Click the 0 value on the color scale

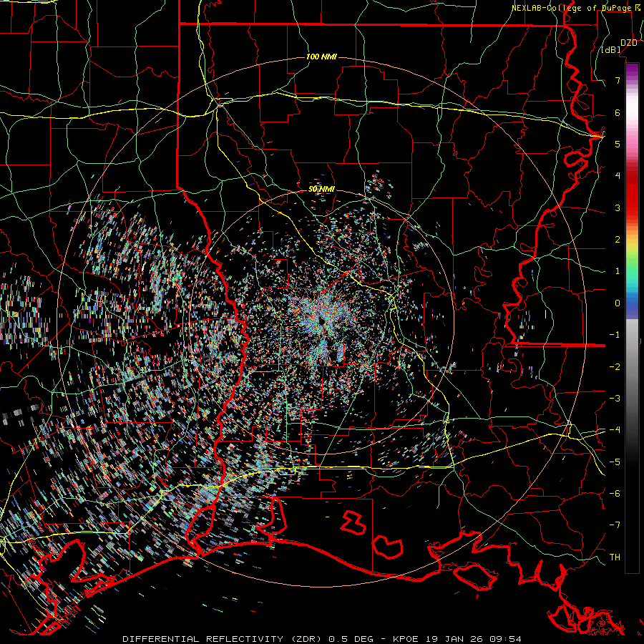(618, 303)
